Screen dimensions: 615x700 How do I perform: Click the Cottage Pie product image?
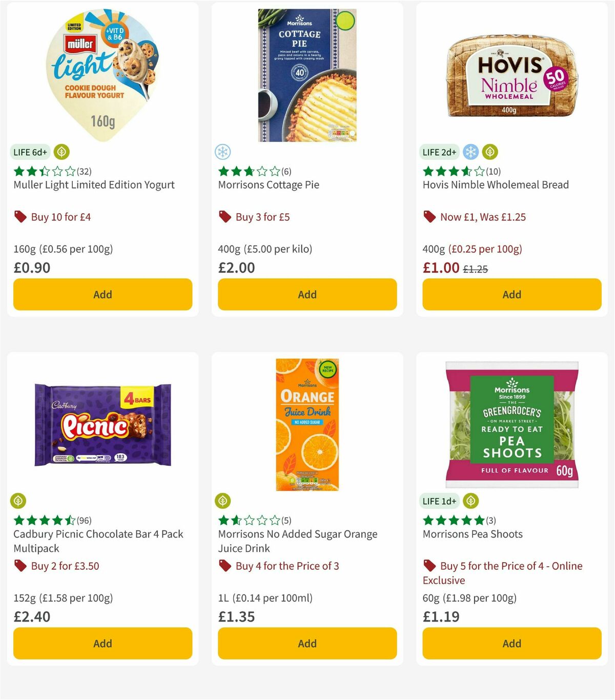pyautogui.click(x=306, y=74)
